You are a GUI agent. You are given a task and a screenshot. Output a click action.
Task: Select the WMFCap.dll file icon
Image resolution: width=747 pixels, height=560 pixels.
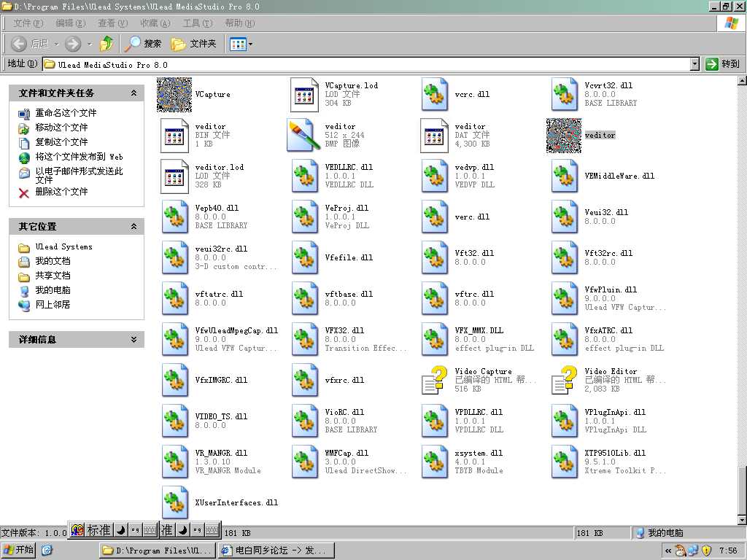pos(304,462)
